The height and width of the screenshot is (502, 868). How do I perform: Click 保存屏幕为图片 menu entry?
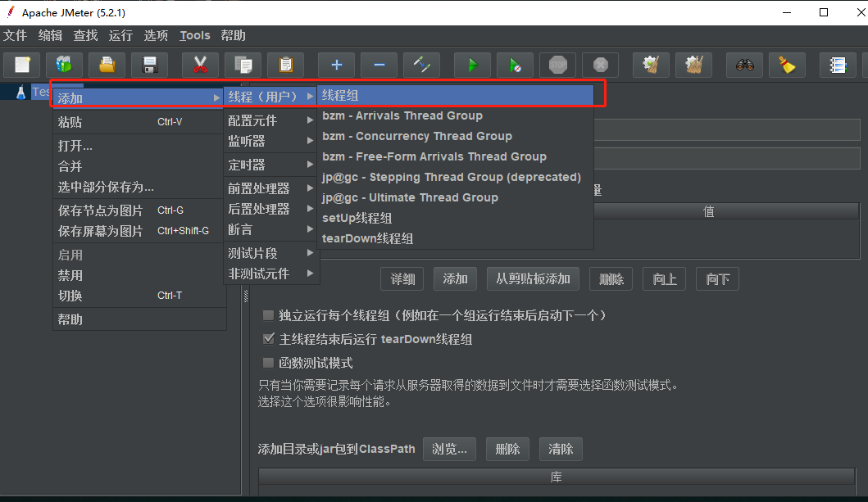point(139,231)
